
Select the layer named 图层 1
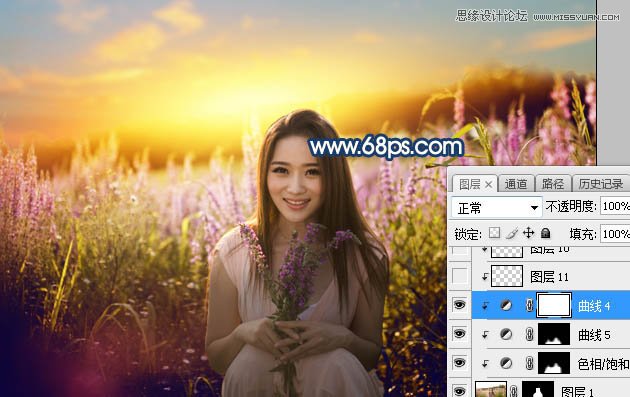(577, 391)
